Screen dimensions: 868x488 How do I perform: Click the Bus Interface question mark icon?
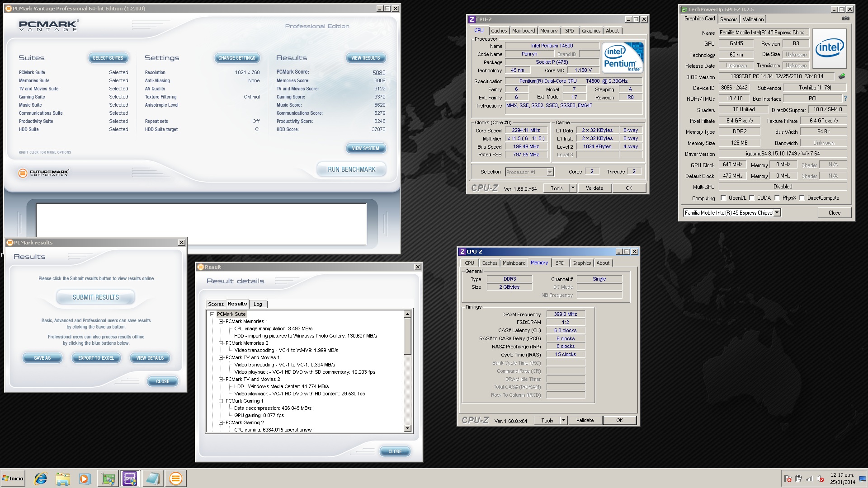845,99
